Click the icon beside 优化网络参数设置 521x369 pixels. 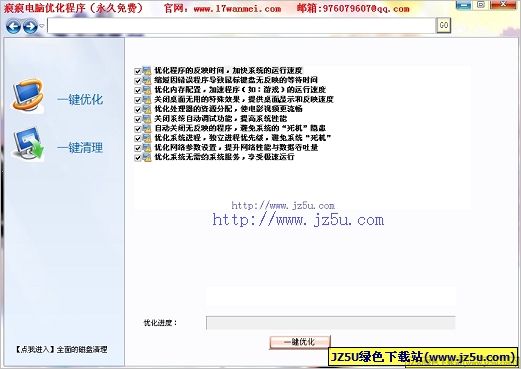pyautogui.click(x=147, y=148)
